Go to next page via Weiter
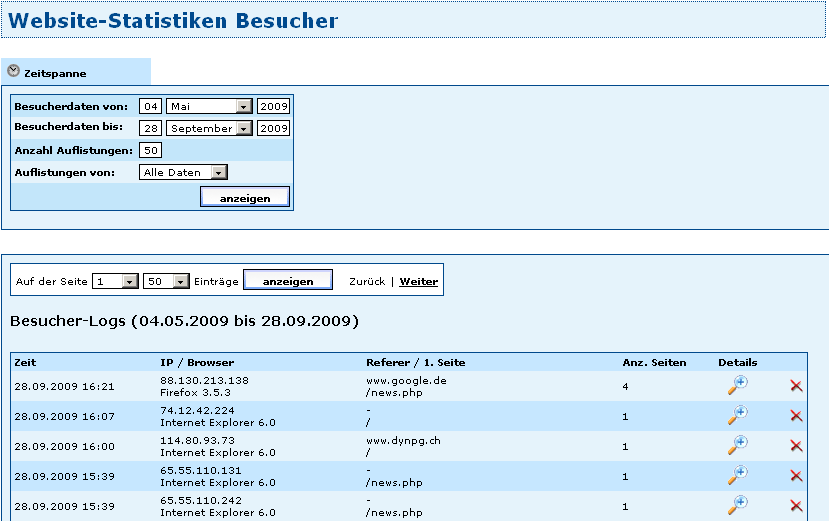Viewport: 829px width, 521px height. [x=419, y=282]
